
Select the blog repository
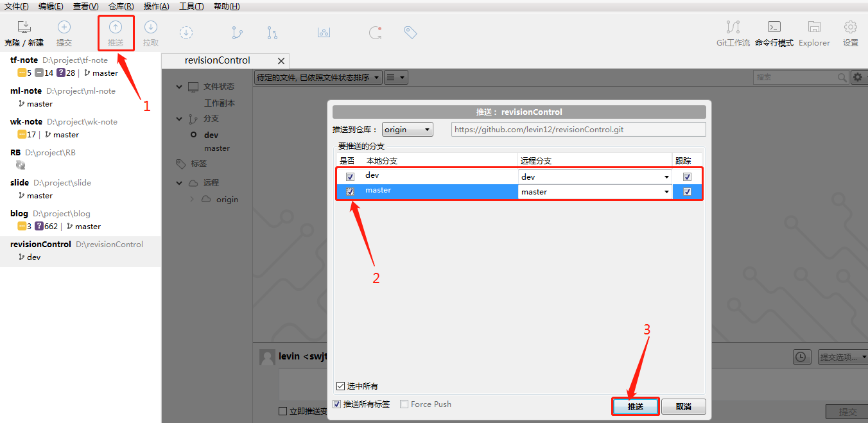(80, 220)
